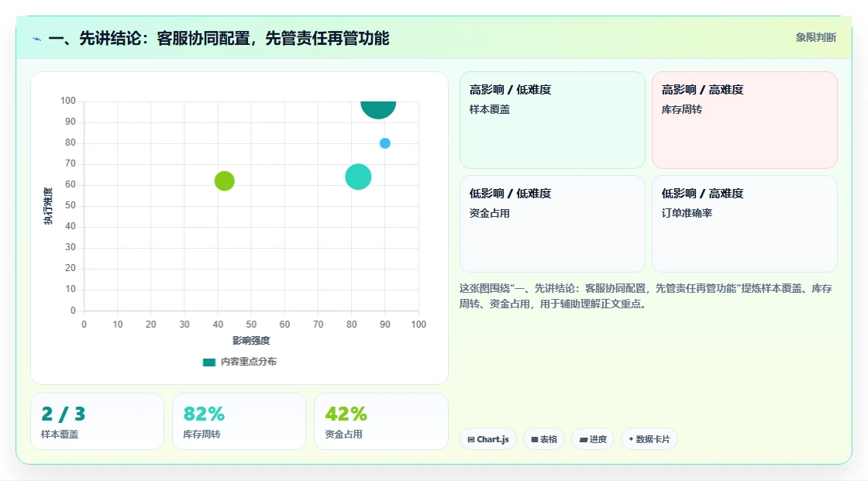
Task: Click the 影响强度 x-axis title
Action: [x=251, y=340]
